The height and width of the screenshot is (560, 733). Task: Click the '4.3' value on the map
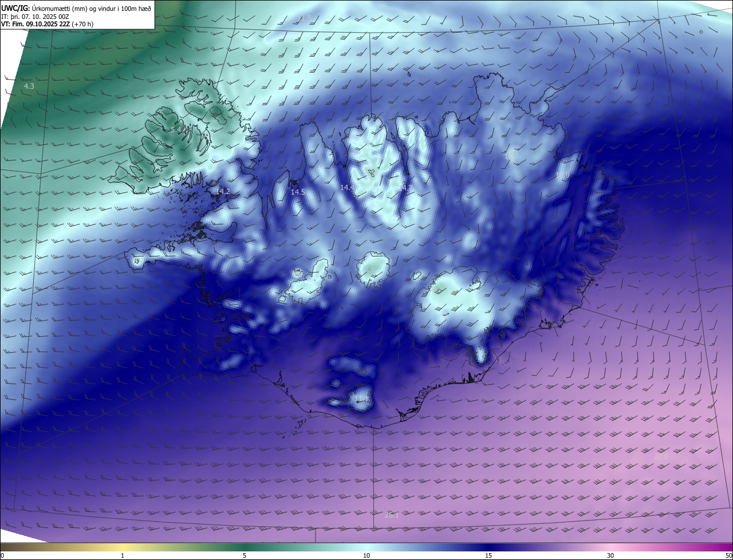click(29, 86)
